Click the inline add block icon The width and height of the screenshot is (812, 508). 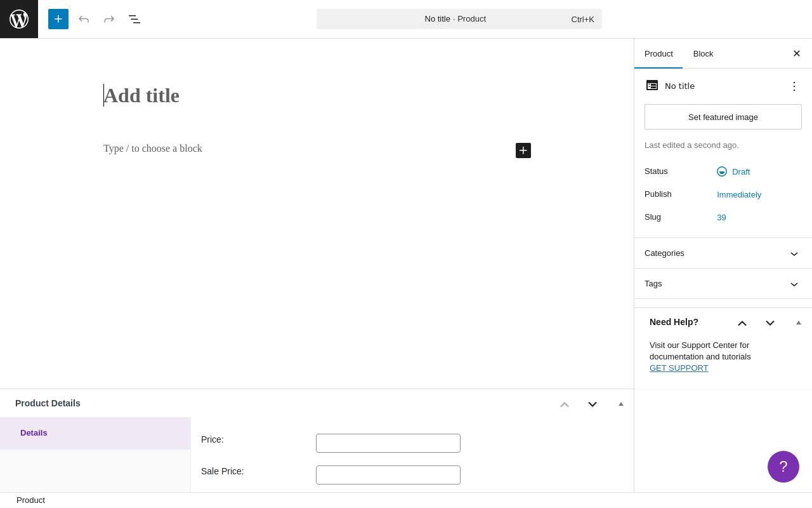(x=523, y=150)
